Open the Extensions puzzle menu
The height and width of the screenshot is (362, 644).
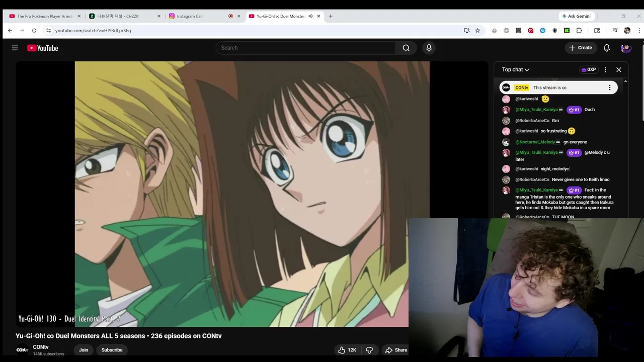[x=579, y=31]
